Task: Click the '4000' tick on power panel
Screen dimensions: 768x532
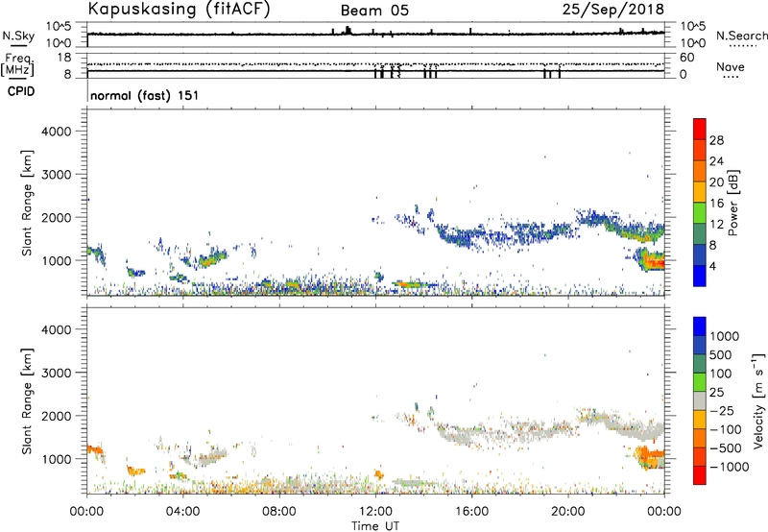Action: coord(56,132)
